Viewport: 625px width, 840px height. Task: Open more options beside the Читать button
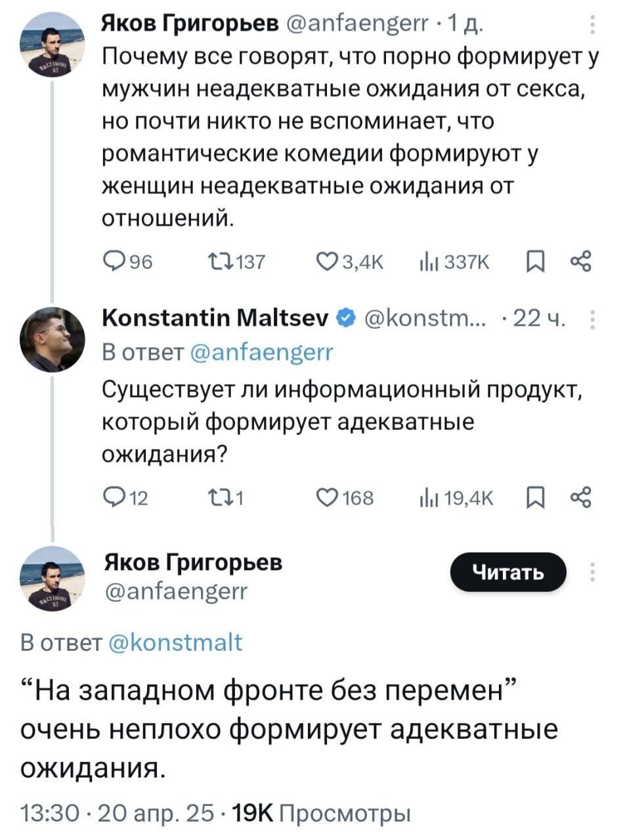(x=593, y=572)
